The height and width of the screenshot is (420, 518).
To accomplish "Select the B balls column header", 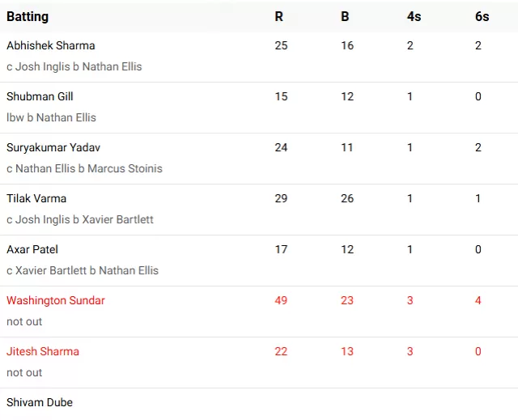I will tap(345, 16).
